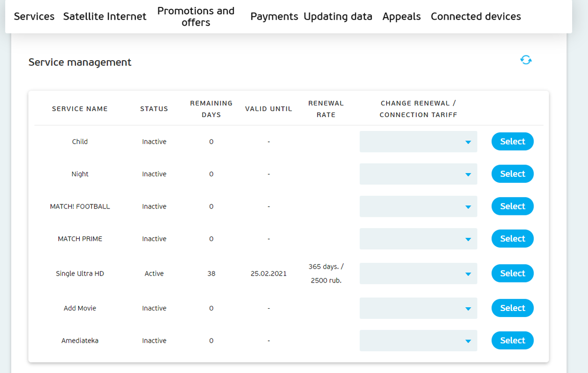Open the tariff dropdown for Child
Viewport: 588px width, 373px height.
pos(418,142)
